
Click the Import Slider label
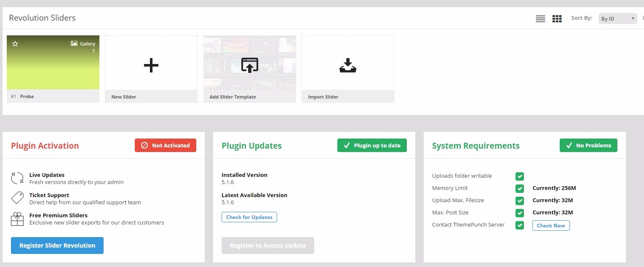point(323,97)
